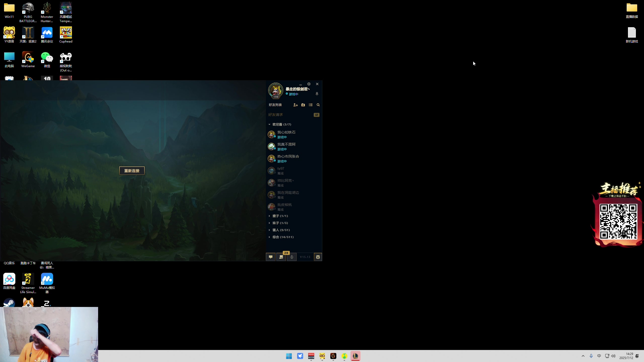
Task: Open 腾讯会议 desktop shortcut
Action: 47,35
